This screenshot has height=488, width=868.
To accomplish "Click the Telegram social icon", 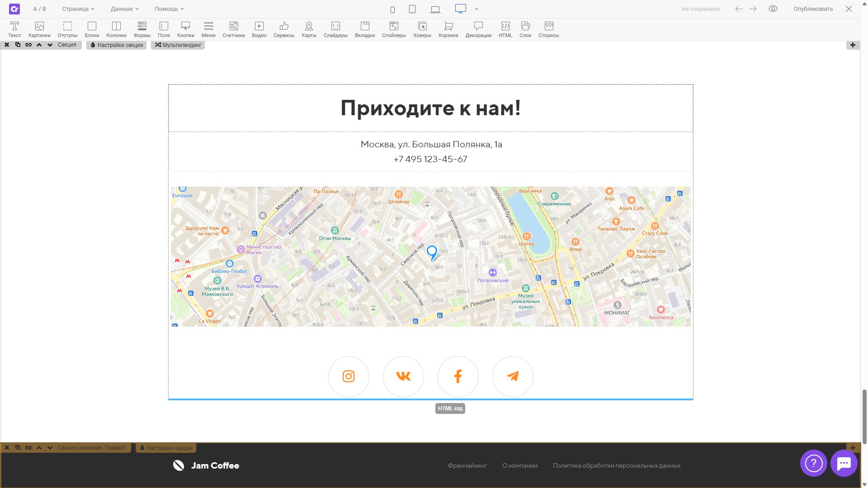I will pos(513,376).
